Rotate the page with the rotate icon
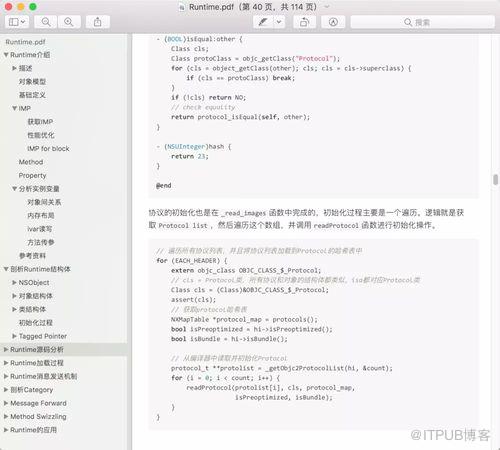 pyautogui.click(x=304, y=22)
